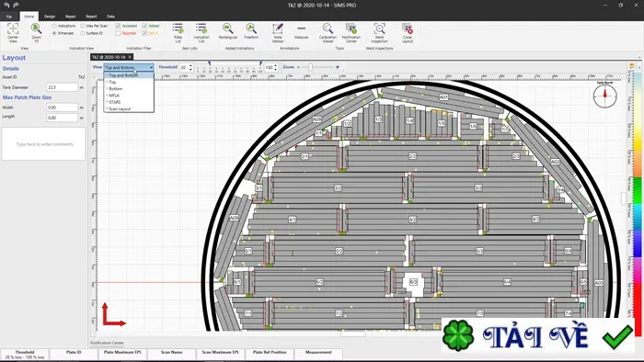Choose Top and Bottom from the View list
Viewport: 644px width, 362px height.
pyautogui.click(x=129, y=75)
